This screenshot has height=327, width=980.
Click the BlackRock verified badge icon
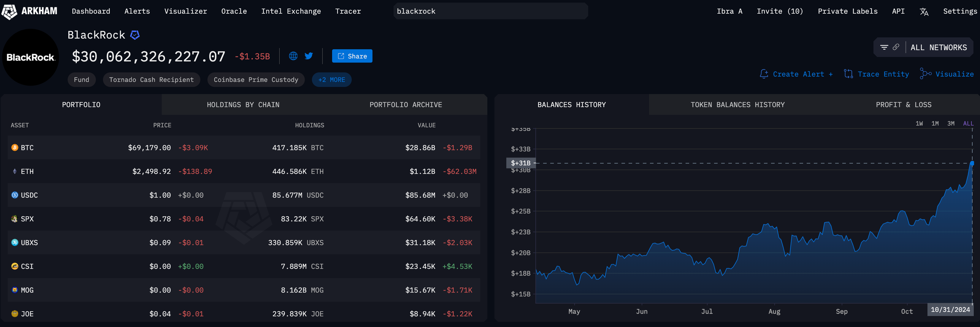(x=135, y=35)
